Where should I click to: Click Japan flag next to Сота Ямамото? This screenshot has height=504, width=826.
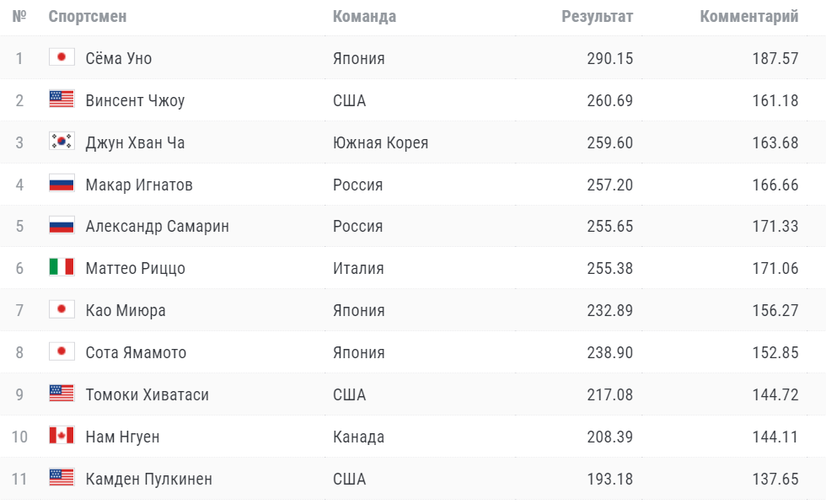pyautogui.click(x=62, y=352)
